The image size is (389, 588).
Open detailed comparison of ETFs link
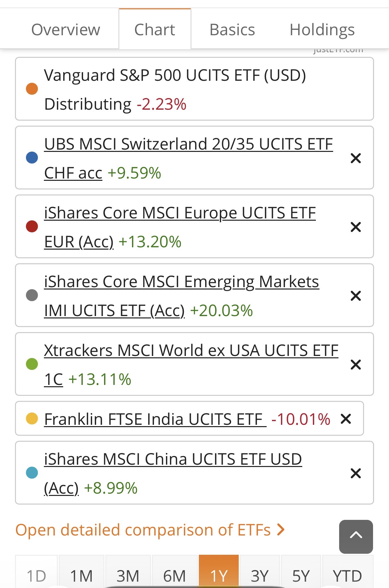click(143, 530)
